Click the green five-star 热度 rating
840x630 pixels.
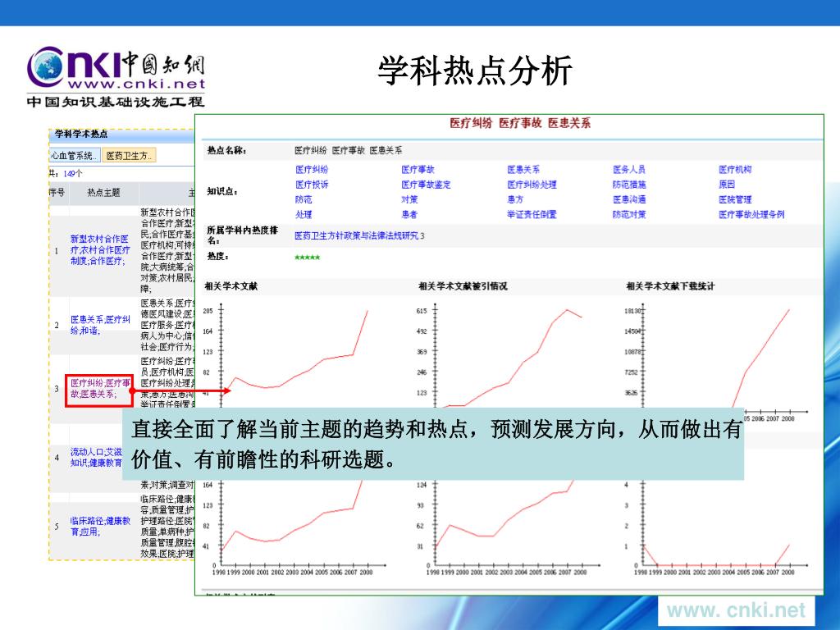coord(307,258)
